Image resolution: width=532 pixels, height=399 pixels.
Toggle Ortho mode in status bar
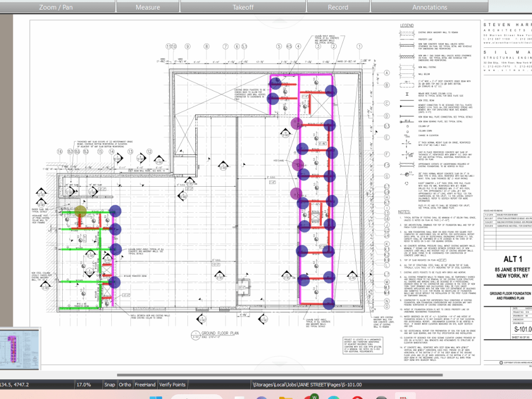click(x=125, y=385)
